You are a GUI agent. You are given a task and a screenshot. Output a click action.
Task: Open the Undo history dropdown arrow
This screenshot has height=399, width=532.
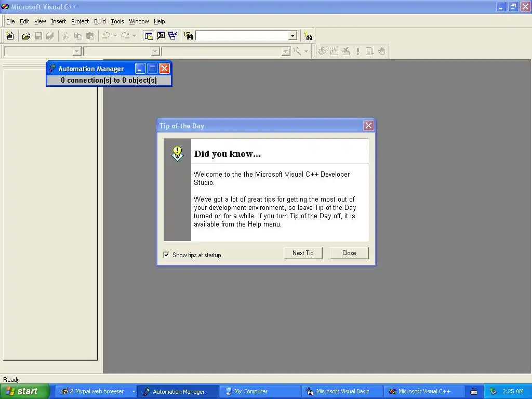[x=115, y=36]
